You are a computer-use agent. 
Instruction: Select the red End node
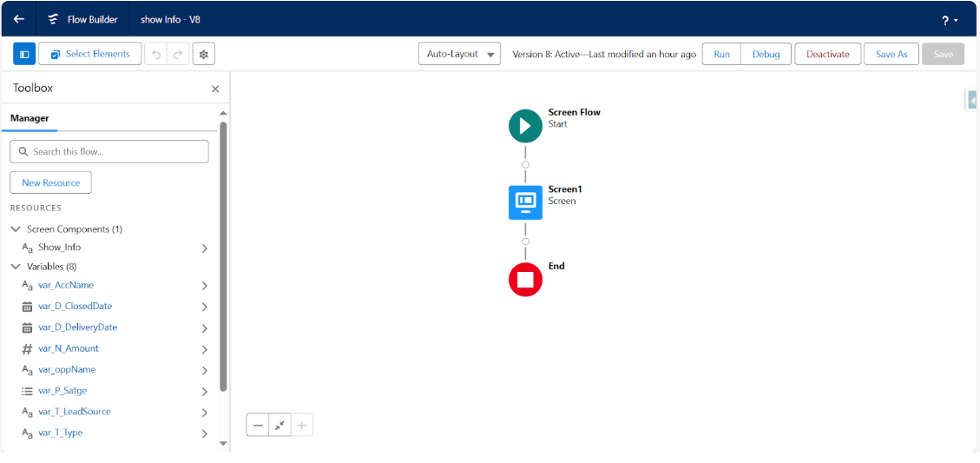click(525, 280)
